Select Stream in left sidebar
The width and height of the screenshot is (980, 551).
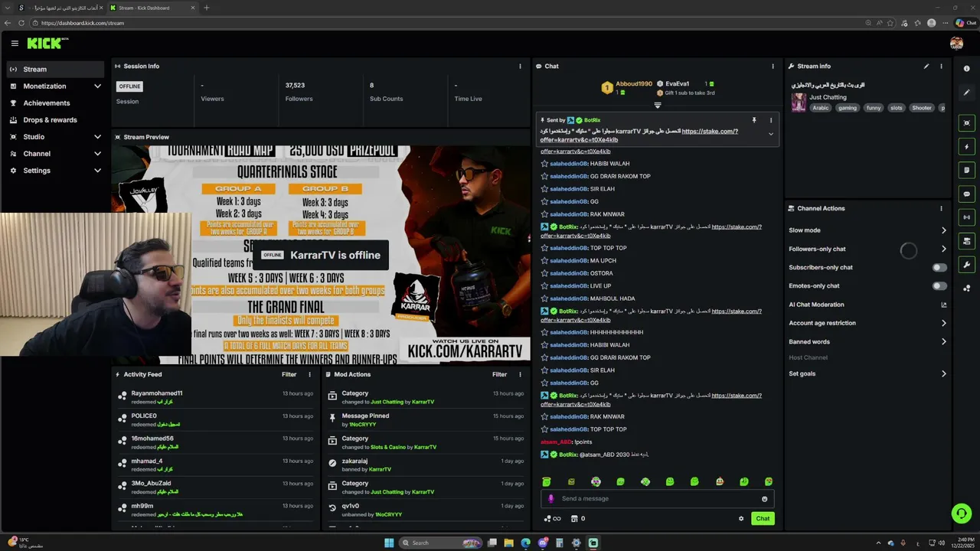[55, 70]
